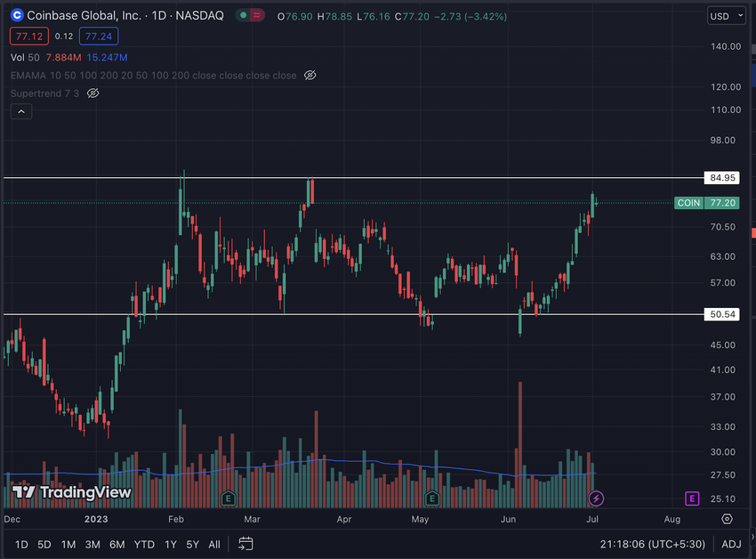Click the purple upcoming earnings E icon
This screenshot has width=756, height=559.
pyautogui.click(x=692, y=498)
